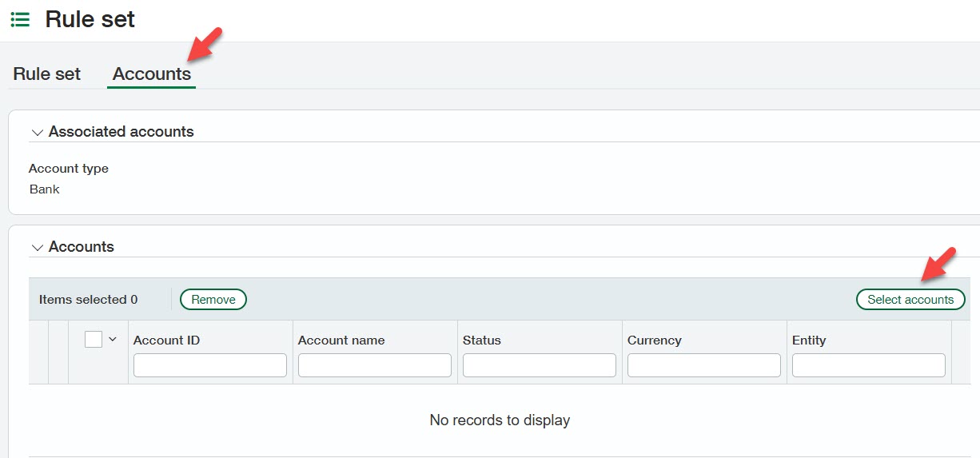The image size is (980, 458).
Task: Select the Accounts tab
Action: [x=152, y=74]
